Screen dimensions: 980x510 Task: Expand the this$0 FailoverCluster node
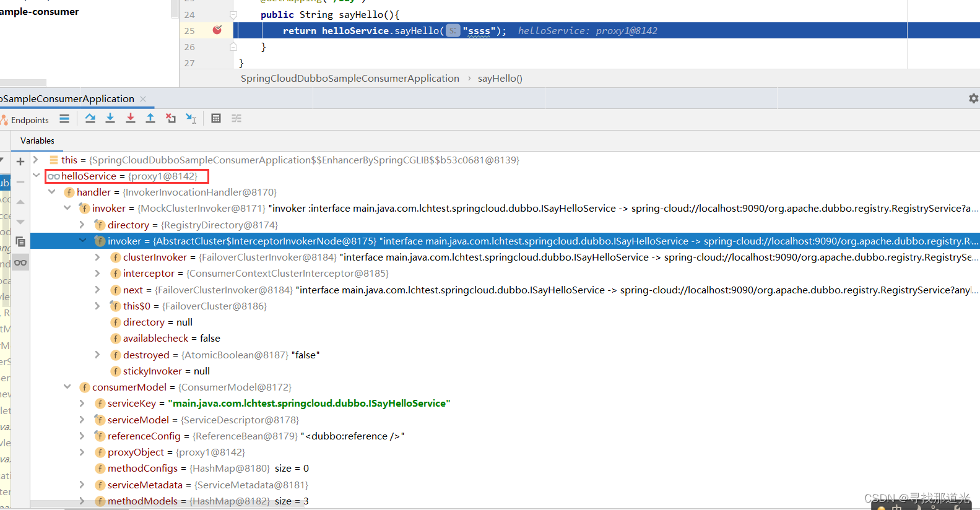click(97, 306)
